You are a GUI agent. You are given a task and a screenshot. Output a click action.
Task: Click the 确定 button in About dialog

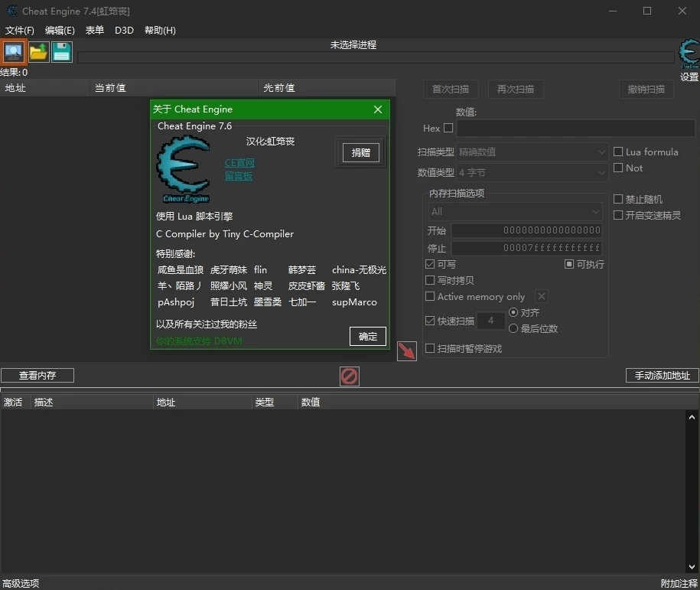coord(368,336)
